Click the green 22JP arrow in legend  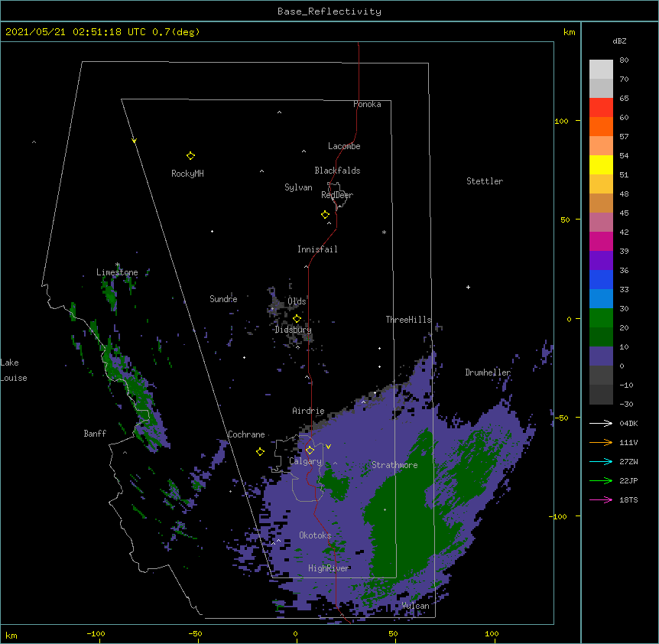601,480
